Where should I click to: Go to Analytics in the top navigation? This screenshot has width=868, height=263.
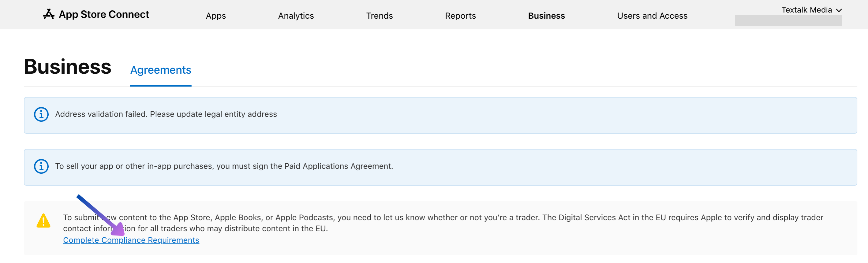point(296,16)
